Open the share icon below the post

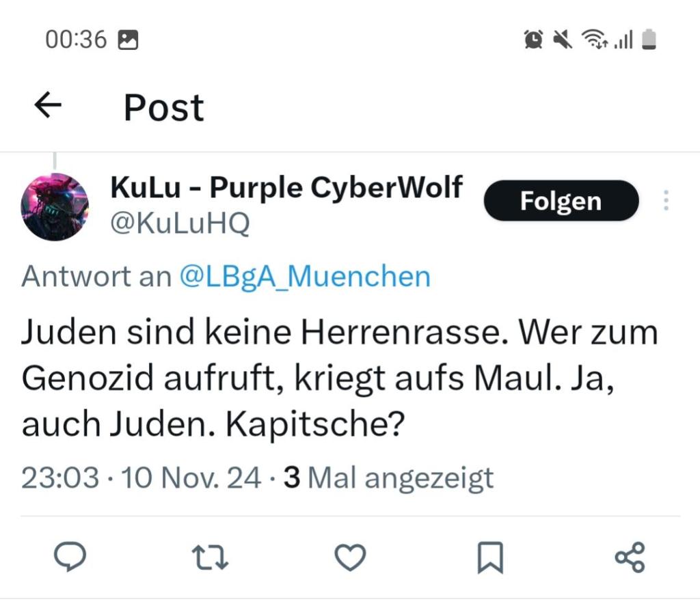point(630,557)
